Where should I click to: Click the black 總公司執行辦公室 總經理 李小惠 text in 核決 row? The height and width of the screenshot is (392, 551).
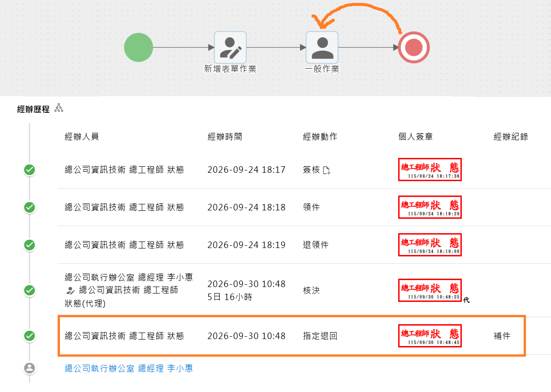pos(129,277)
